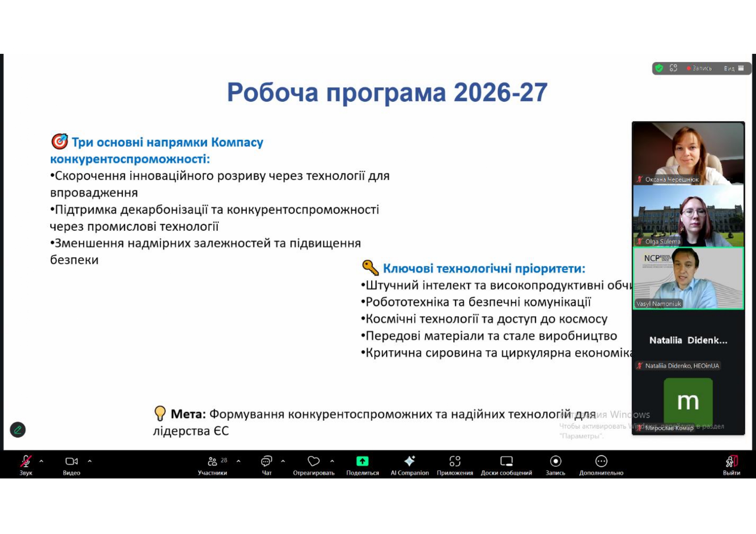Click the Отреагировать reactions heart icon

point(314,462)
